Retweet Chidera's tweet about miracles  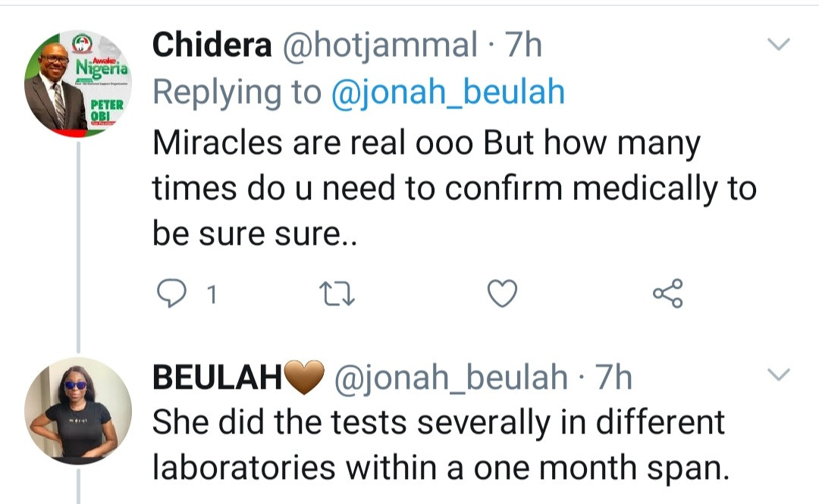pos(334,294)
